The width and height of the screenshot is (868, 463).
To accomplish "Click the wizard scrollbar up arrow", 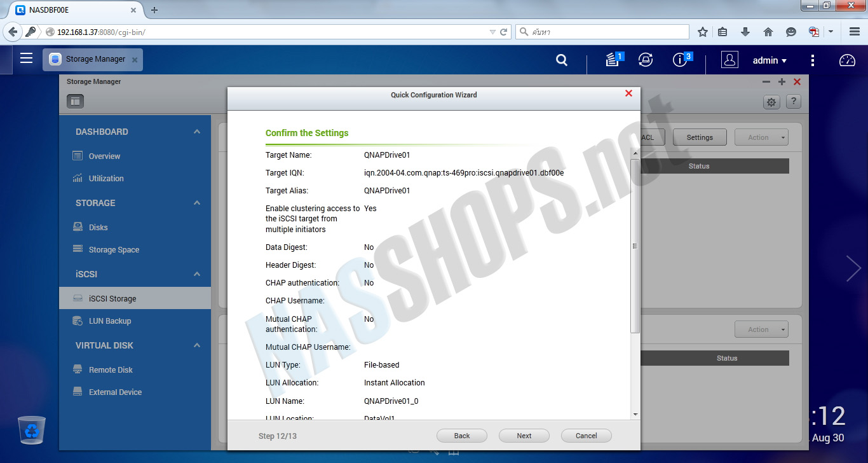I will click(x=635, y=153).
